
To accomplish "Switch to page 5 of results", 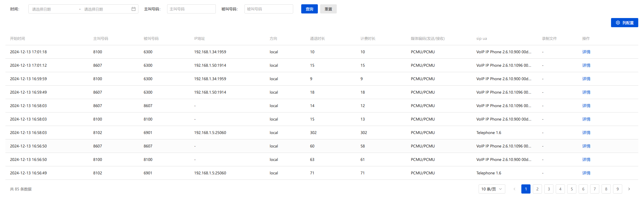I will coord(571,189).
